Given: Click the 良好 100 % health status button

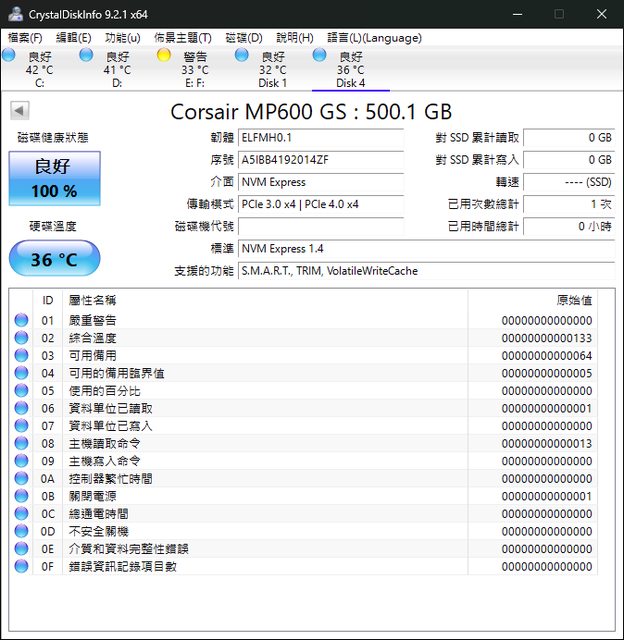Looking at the screenshot, I should (54, 179).
